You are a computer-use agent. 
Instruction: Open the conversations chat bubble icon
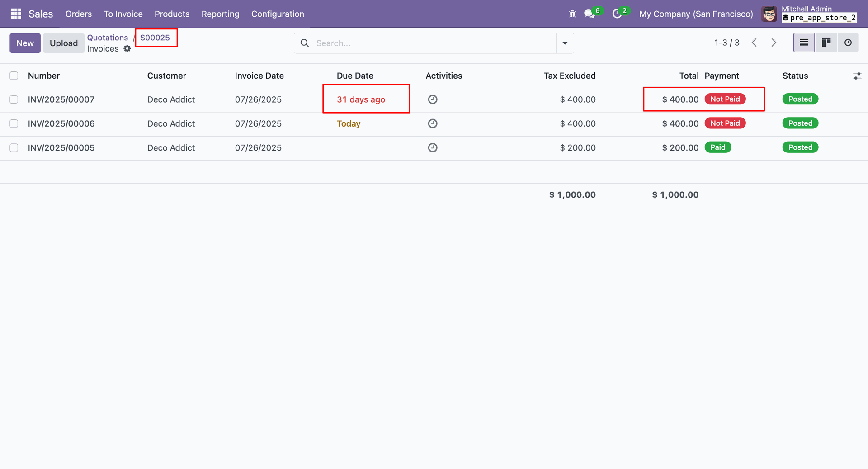coord(589,14)
